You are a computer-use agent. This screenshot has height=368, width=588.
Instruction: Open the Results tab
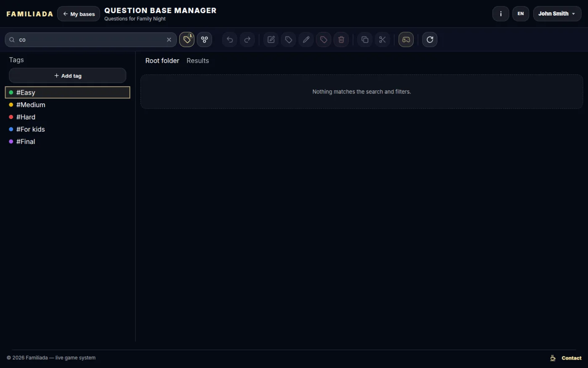click(x=197, y=61)
